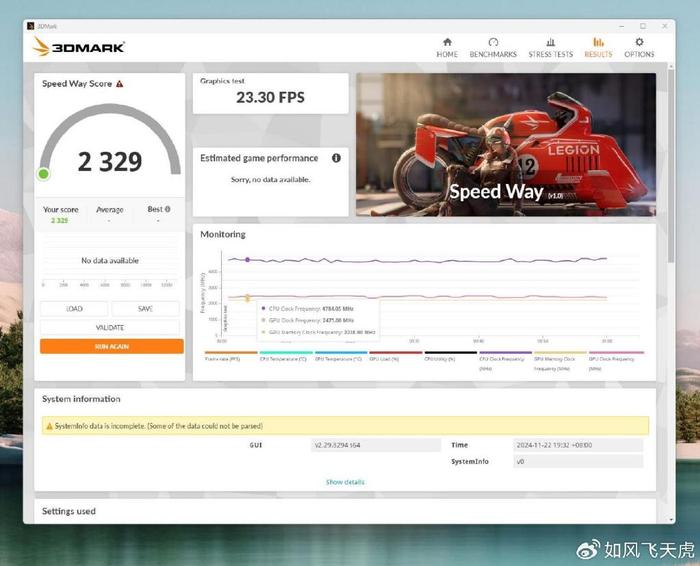Click the LOAD button
Image resolution: width=700 pixels, height=566 pixels.
74,308
